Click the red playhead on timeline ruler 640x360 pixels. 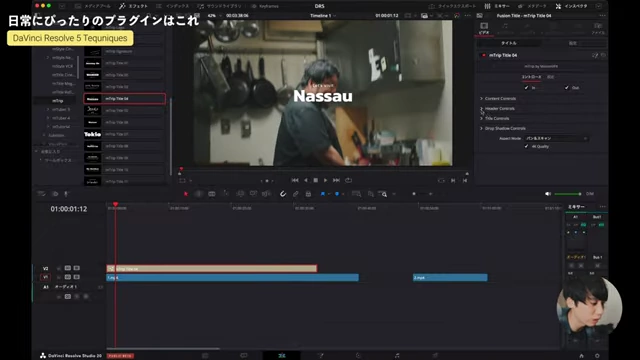tap(116, 204)
